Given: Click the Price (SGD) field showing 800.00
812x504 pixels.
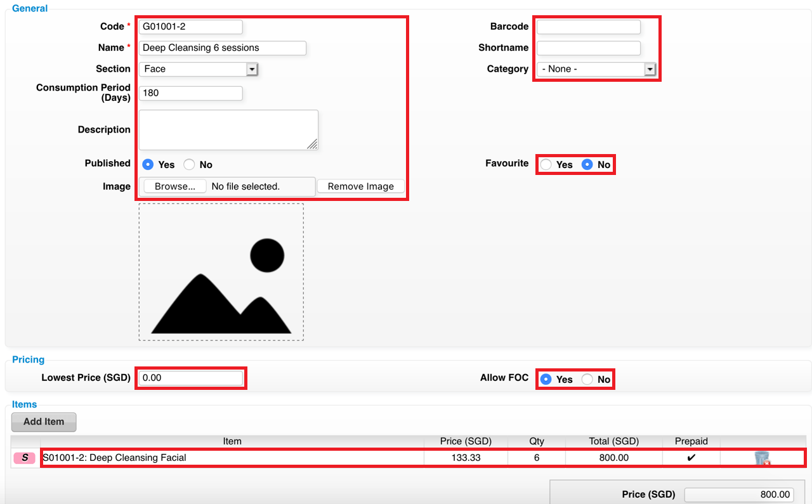Looking at the screenshot, I should (x=739, y=494).
